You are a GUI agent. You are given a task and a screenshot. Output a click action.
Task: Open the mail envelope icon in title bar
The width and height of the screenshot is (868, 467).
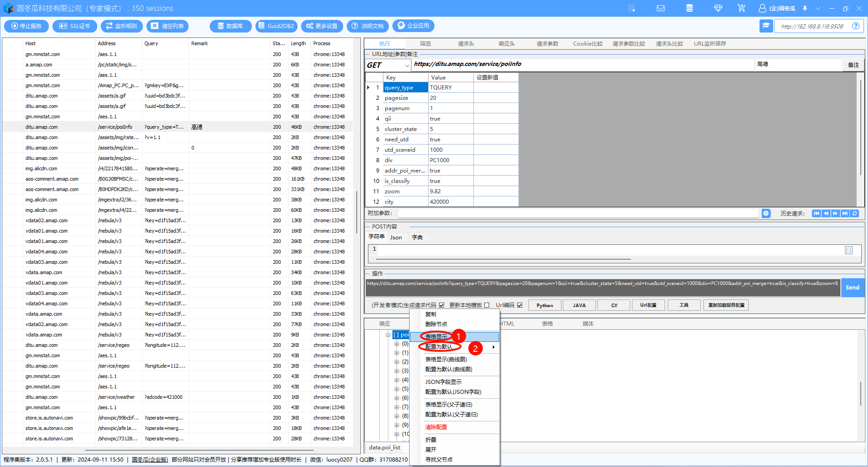660,9
